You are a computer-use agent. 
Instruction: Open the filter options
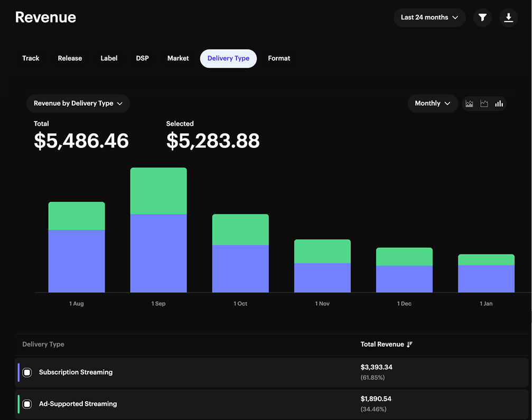482,17
